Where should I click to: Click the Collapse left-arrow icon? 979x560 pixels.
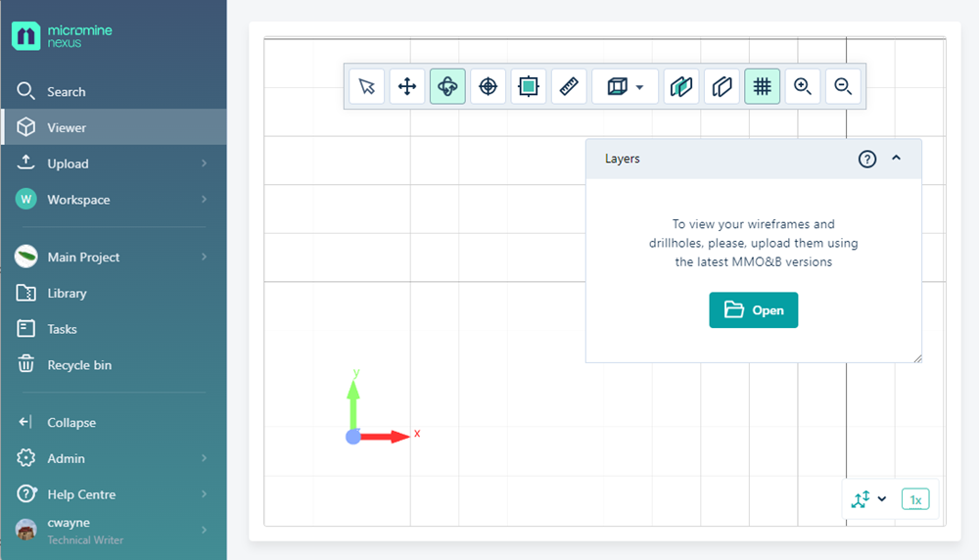[x=25, y=422]
